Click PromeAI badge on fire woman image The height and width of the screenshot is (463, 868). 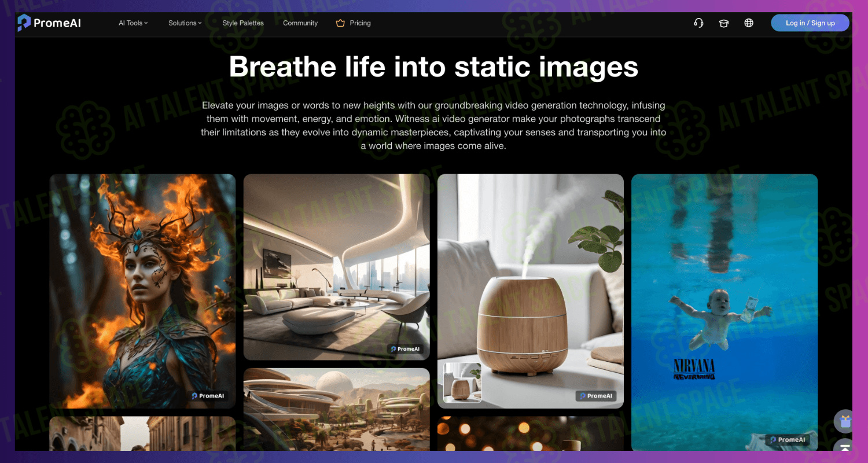pos(208,396)
